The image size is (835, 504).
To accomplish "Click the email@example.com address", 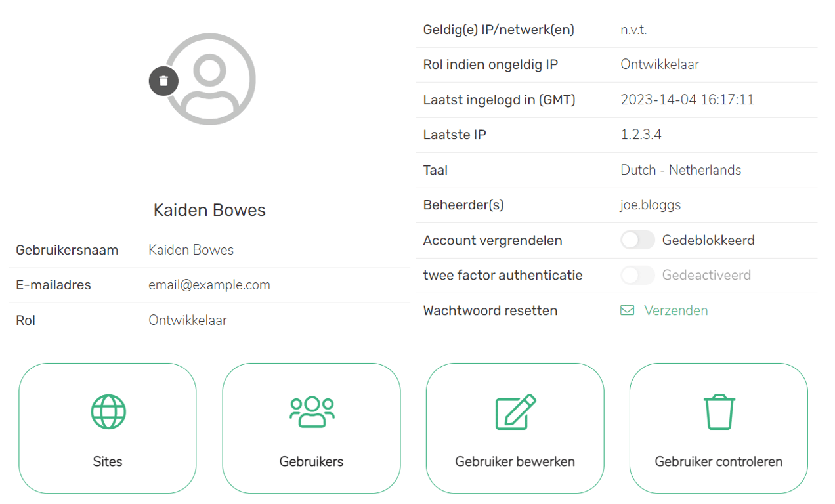I will [209, 285].
